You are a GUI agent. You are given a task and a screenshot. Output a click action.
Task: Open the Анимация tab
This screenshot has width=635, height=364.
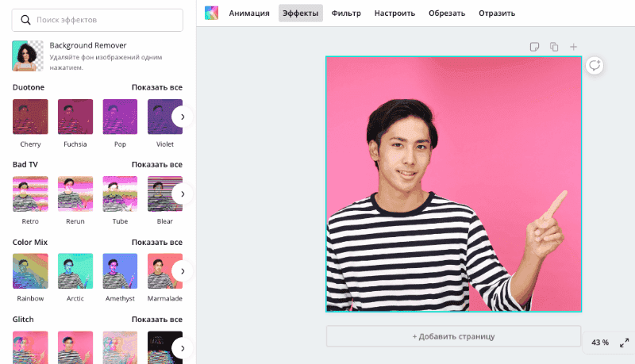click(x=249, y=13)
